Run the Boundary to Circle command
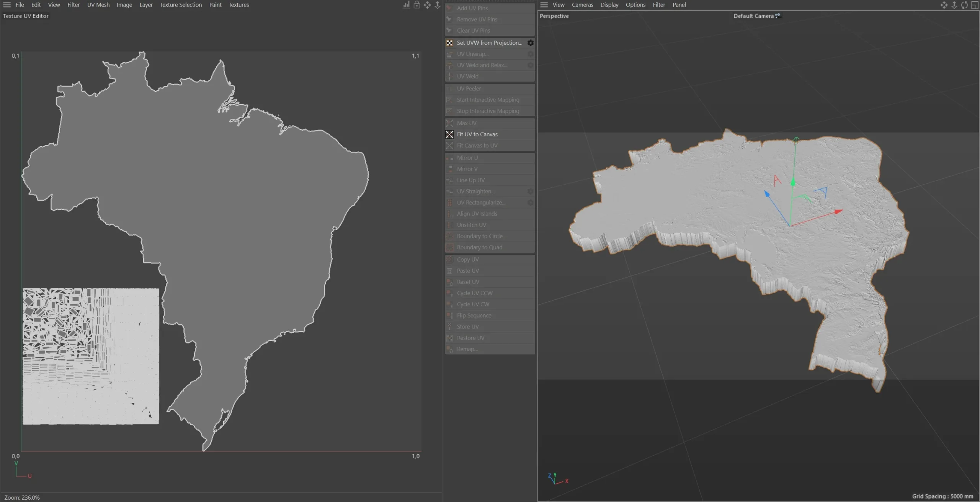980x502 pixels. coord(479,236)
